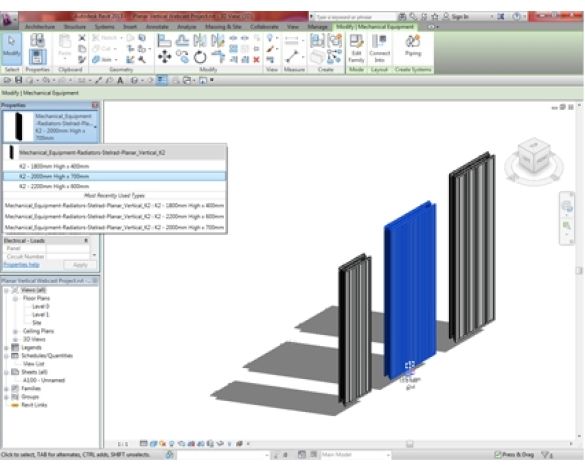Image resolution: width=585 pixels, height=471 pixels.
Task: Open the Manage ribbon tab
Action: 317,27
